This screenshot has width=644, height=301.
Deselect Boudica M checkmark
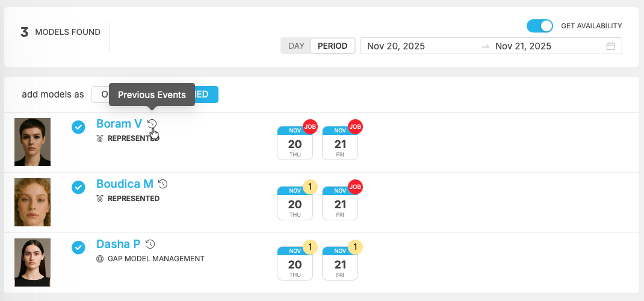(78, 187)
